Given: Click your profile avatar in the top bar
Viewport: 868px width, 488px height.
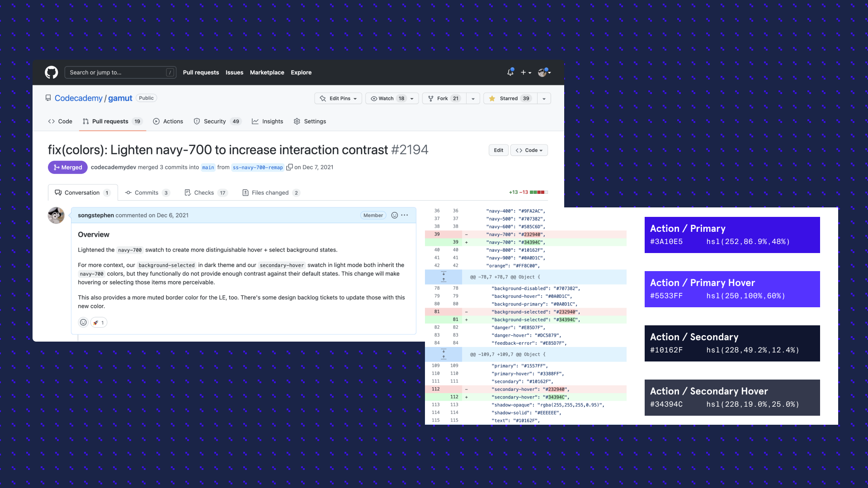Looking at the screenshot, I should 542,72.
